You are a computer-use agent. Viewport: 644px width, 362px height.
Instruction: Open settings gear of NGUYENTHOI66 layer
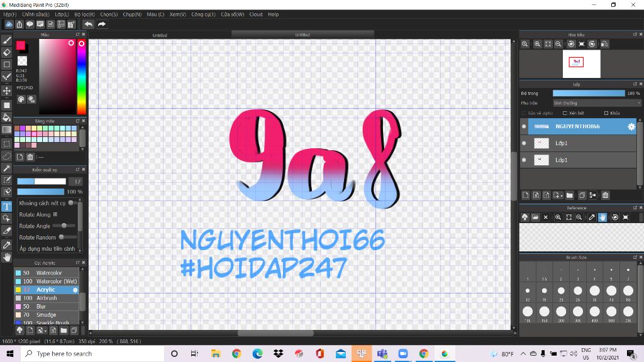[631, 127]
